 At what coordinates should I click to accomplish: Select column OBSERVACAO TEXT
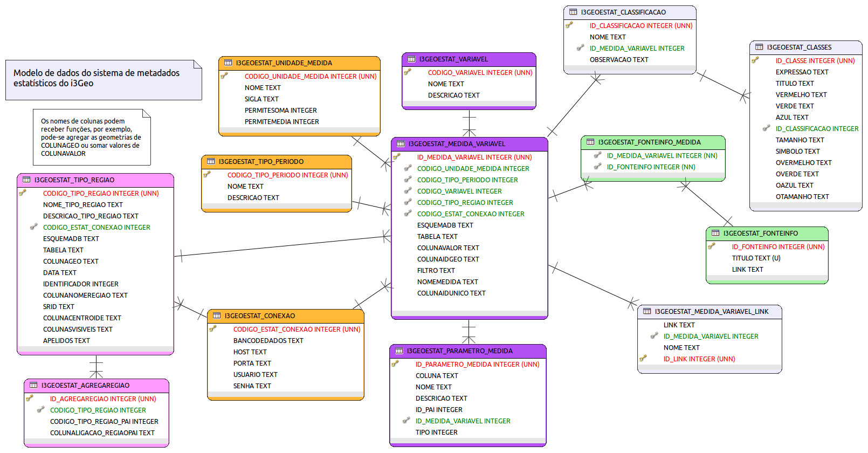(619, 60)
